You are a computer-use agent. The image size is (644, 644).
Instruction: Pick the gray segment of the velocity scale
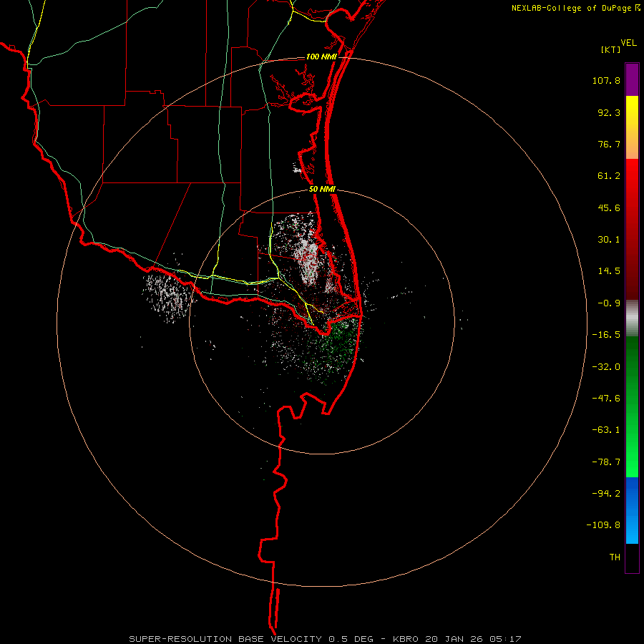pyautogui.click(x=632, y=318)
